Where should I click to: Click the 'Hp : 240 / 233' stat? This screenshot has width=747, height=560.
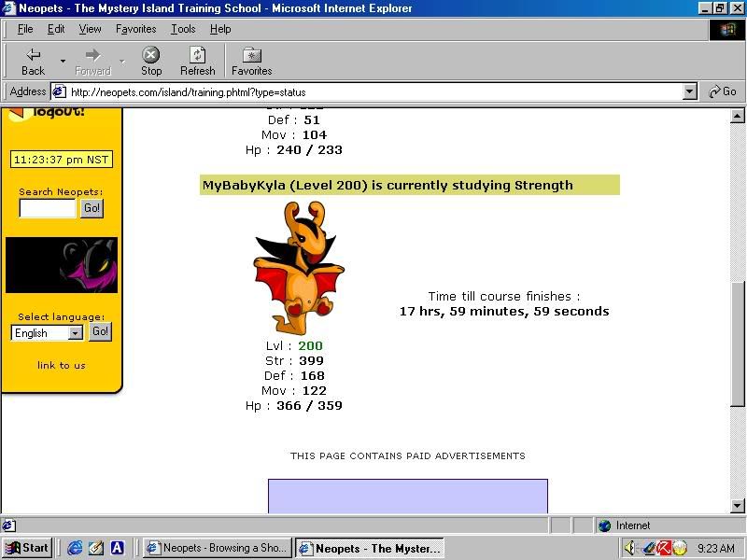pyautogui.click(x=294, y=150)
